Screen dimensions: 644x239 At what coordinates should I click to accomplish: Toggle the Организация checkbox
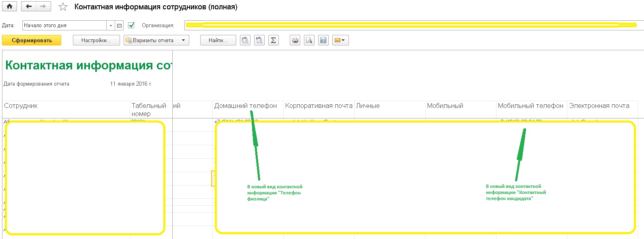(131, 25)
